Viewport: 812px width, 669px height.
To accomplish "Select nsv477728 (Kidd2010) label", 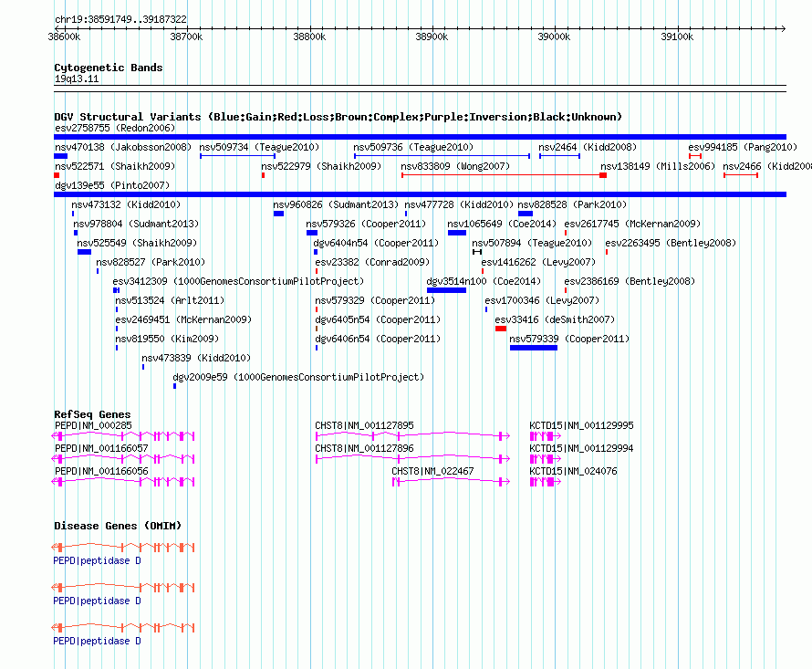I will [x=459, y=204].
